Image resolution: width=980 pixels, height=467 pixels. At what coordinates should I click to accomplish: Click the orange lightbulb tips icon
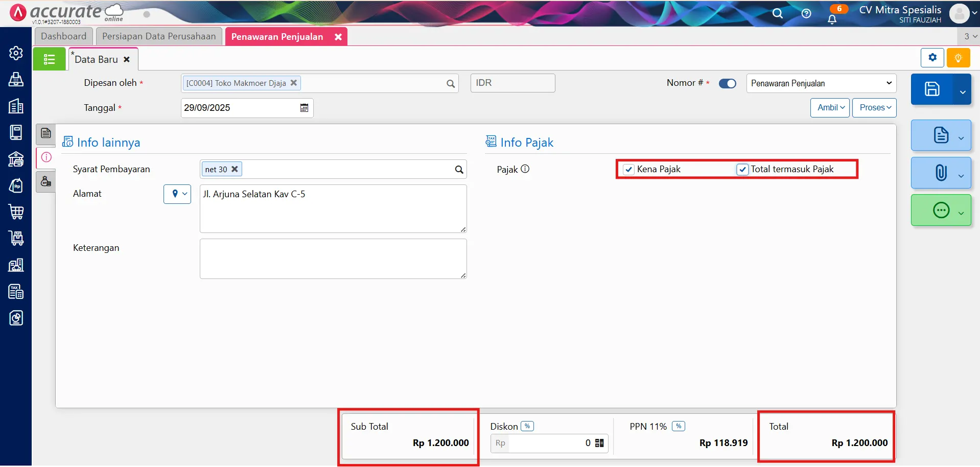coord(958,58)
